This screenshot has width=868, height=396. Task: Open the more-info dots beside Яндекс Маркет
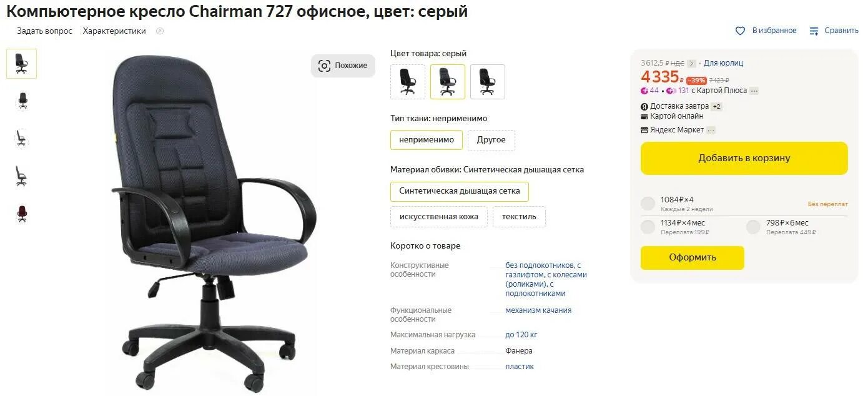pyautogui.click(x=711, y=130)
